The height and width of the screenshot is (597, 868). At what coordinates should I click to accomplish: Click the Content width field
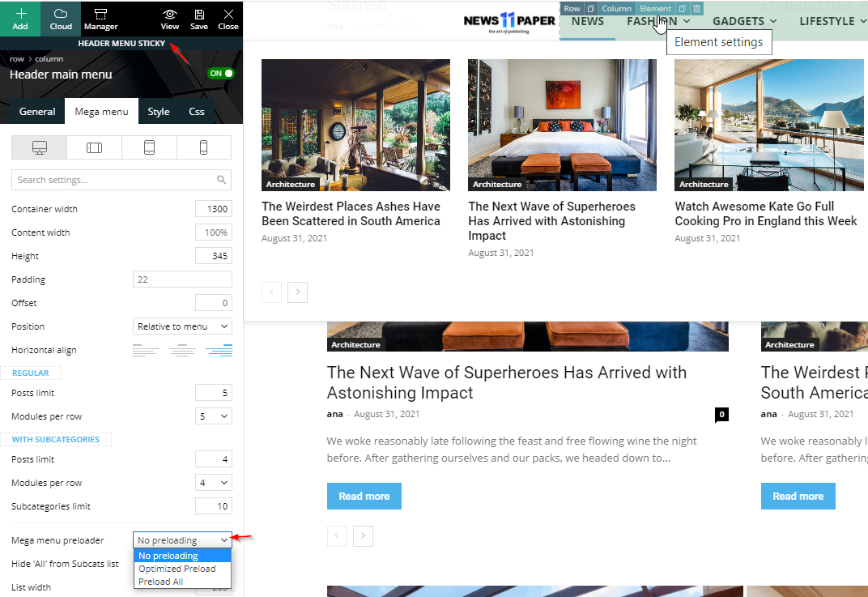pyautogui.click(x=213, y=232)
